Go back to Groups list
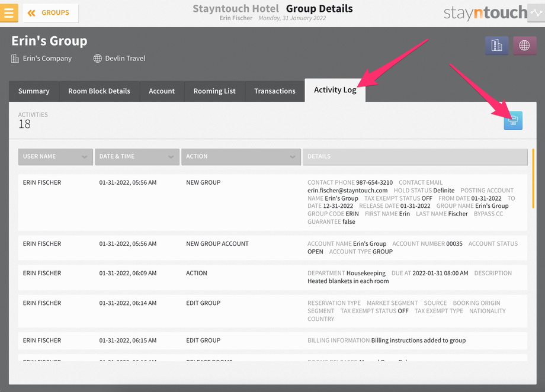The height and width of the screenshot is (392, 545). [x=51, y=13]
